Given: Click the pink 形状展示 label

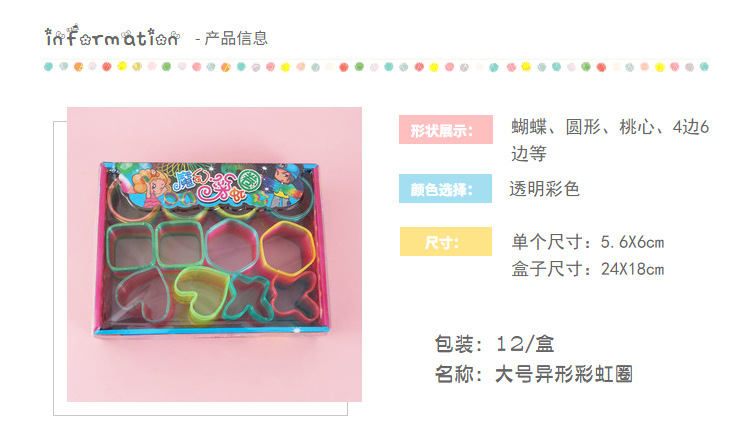Looking at the screenshot, I should 446,130.
